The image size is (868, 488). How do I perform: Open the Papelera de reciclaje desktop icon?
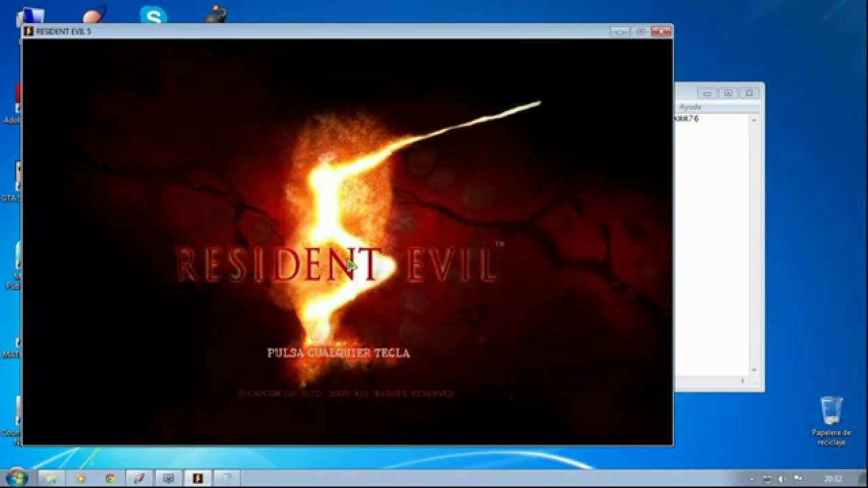(831, 420)
